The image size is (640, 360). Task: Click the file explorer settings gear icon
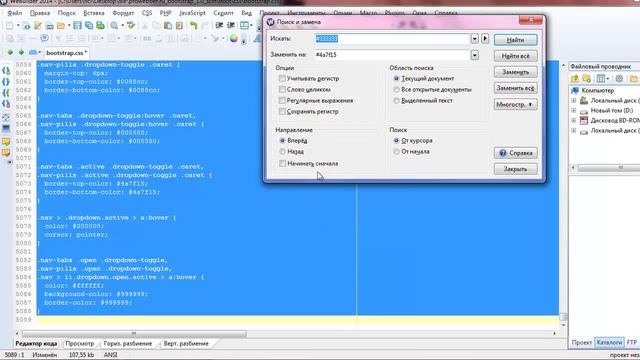pos(619,78)
